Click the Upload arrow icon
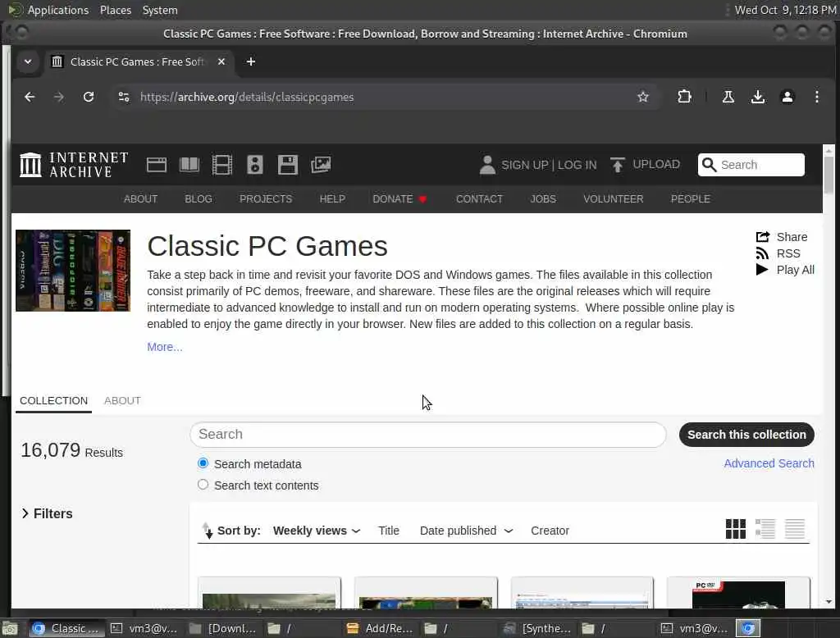Image resolution: width=840 pixels, height=638 pixels. (x=617, y=165)
